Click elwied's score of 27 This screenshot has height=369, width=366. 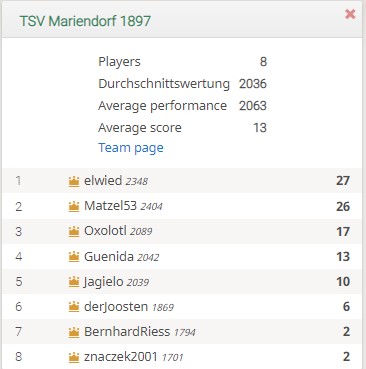pos(343,181)
